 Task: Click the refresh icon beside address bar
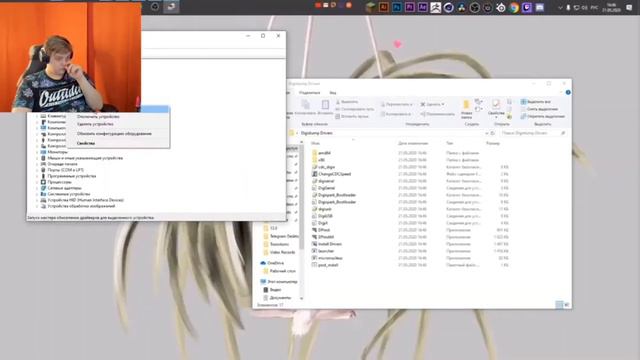[493, 133]
